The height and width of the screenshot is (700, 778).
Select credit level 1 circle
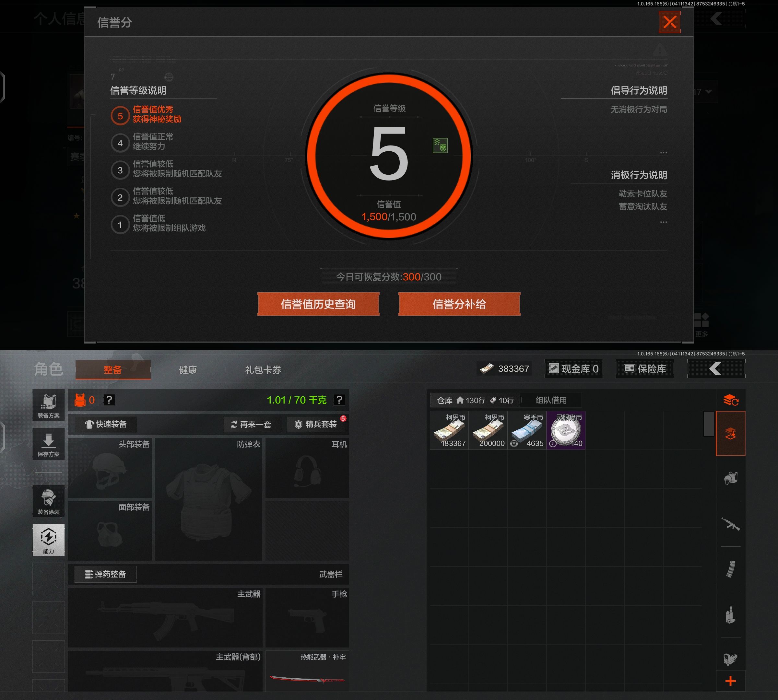pos(120,225)
